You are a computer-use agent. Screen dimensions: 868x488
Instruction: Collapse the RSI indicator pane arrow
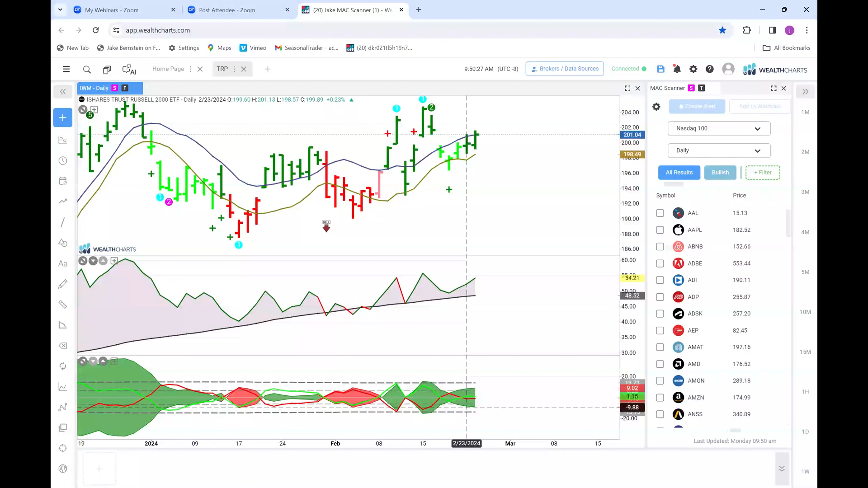click(x=93, y=261)
